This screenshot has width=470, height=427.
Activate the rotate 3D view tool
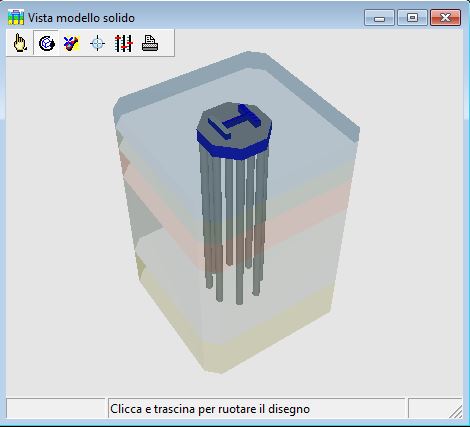[x=46, y=43]
